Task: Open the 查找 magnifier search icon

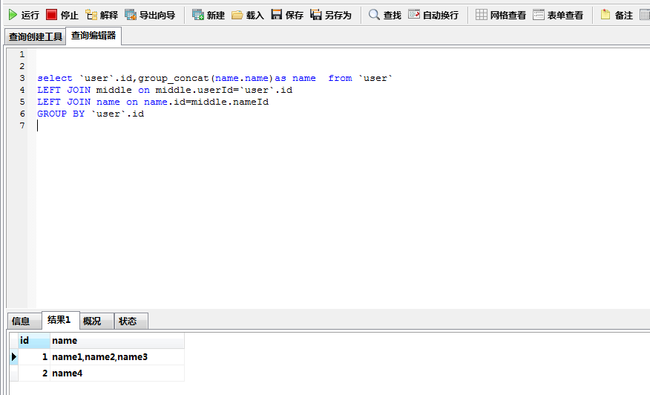Action: pyautogui.click(x=374, y=15)
